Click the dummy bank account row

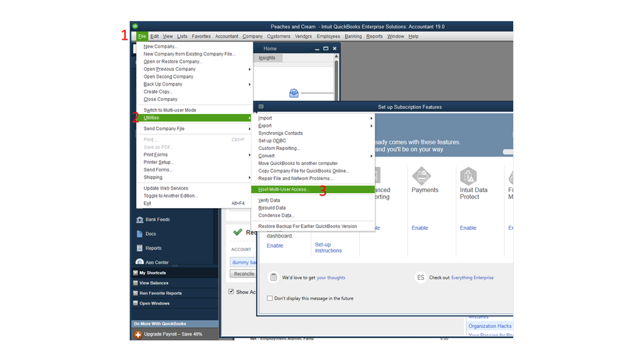pos(243,262)
